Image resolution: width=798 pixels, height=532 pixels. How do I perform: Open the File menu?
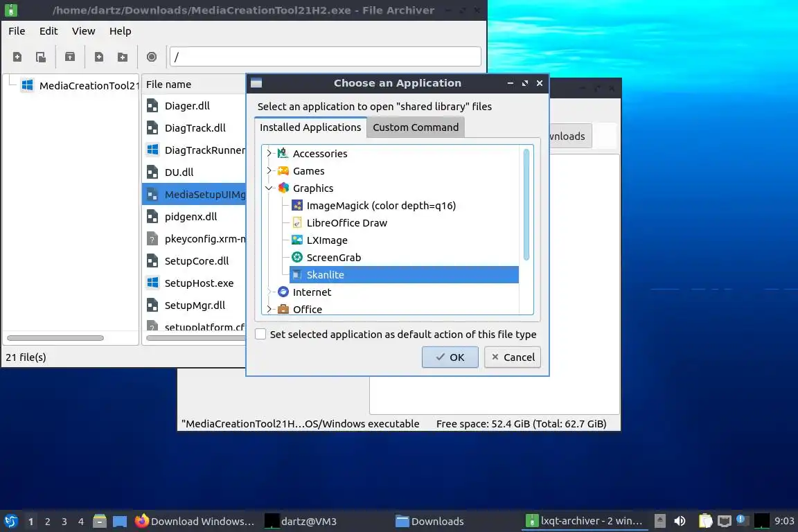pos(17,31)
